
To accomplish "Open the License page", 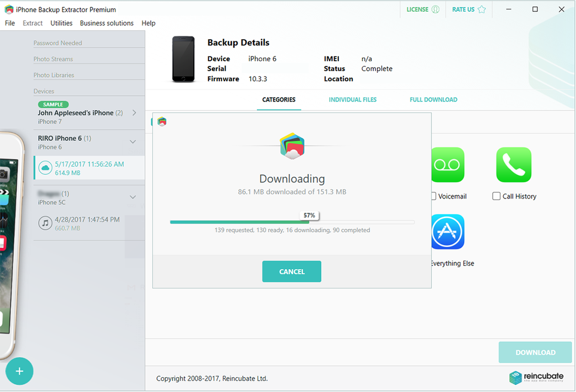I will pyautogui.click(x=418, y=9).
